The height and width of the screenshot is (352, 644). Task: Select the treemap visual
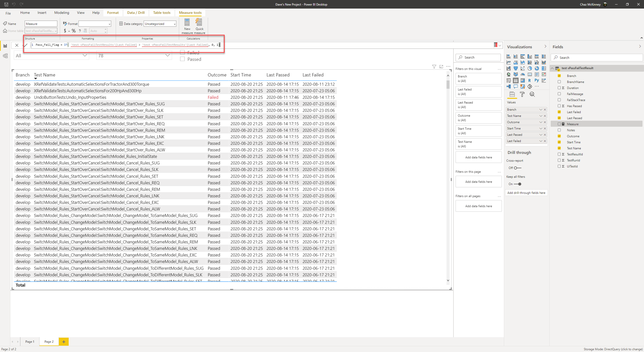tap(544, 68)
